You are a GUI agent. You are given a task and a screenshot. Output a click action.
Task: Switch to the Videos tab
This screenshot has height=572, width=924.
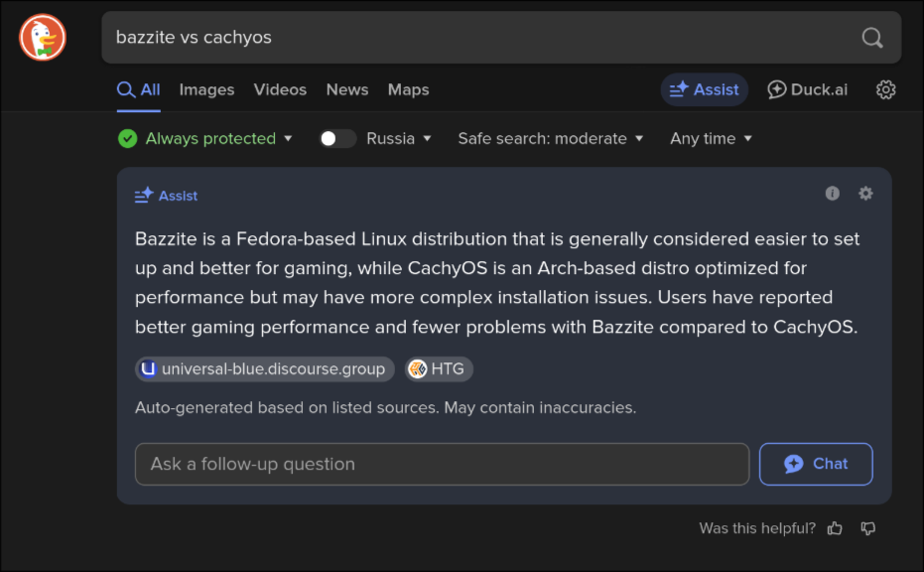280,89
